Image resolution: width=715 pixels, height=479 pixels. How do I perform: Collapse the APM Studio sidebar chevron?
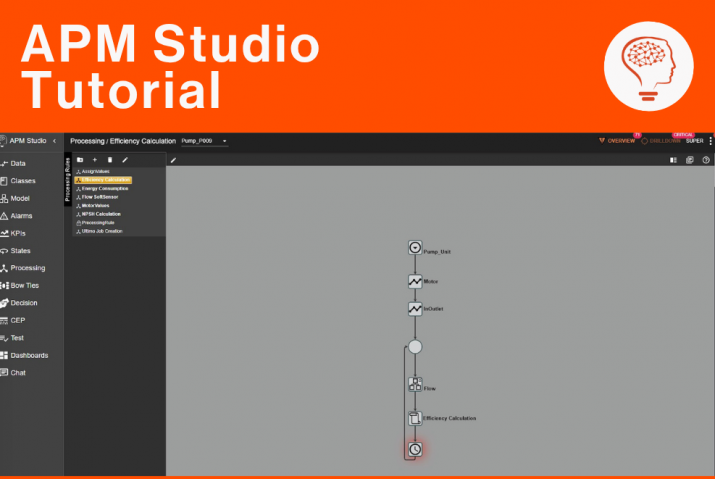(x=54, y=141)
